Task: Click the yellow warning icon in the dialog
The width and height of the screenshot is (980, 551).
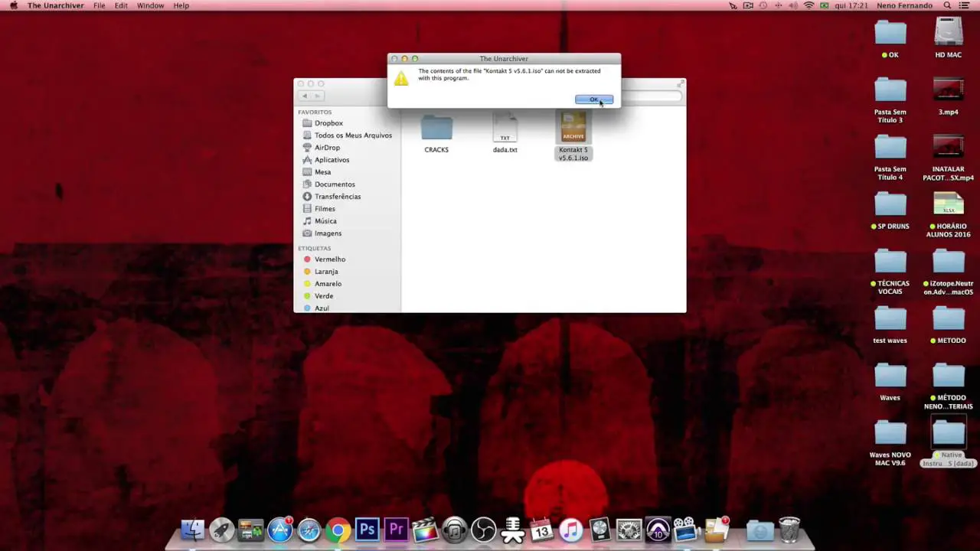Action: pyautogui.click(x=401, y=78)
